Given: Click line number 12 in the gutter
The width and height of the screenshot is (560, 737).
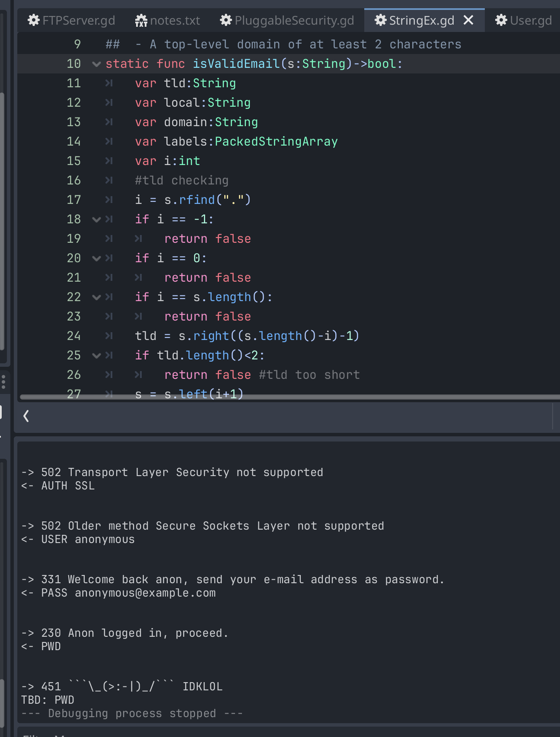Looking at the screenshot, I should [x=74, y=103].
